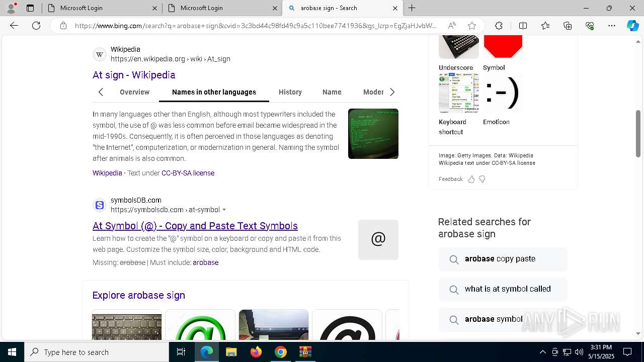Select the Name section tab
The height and width of the screenshot is (362, 644).
(332, 92)
